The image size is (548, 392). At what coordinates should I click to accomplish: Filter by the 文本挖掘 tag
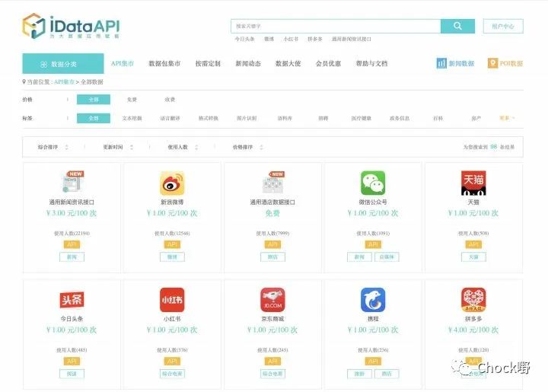point(132,119)
